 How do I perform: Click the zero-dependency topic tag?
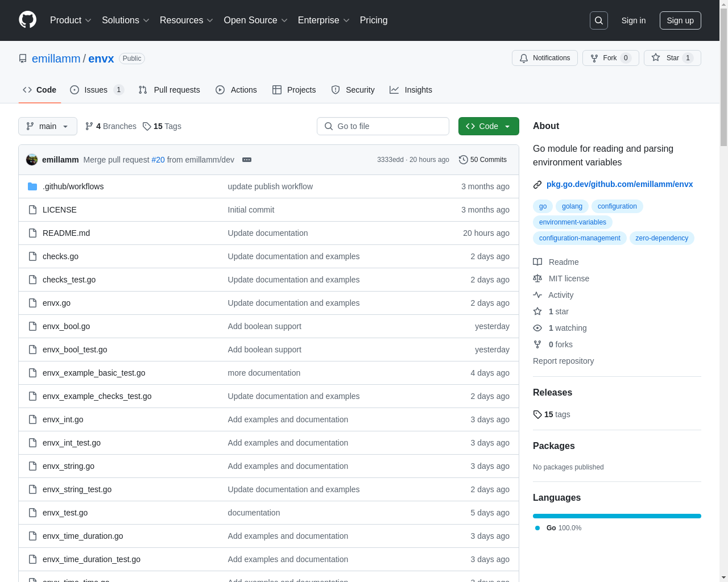[x=661, y=238]
